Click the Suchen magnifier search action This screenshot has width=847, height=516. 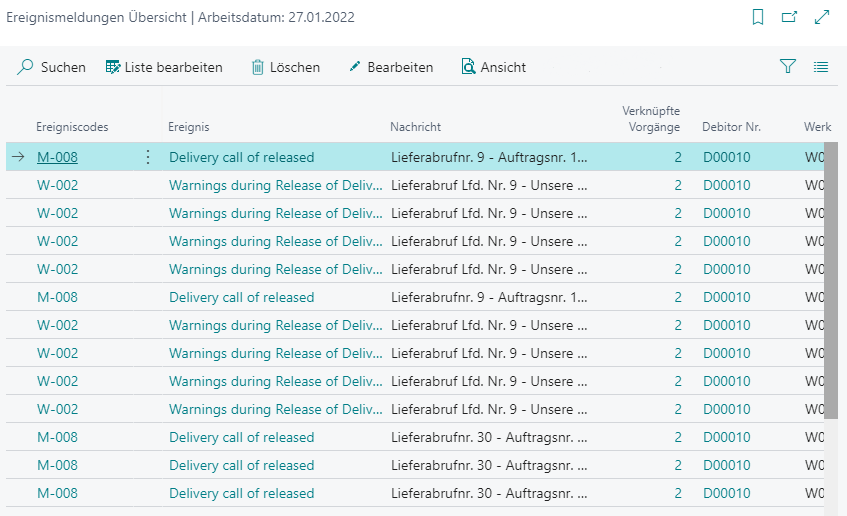point(52,67)
